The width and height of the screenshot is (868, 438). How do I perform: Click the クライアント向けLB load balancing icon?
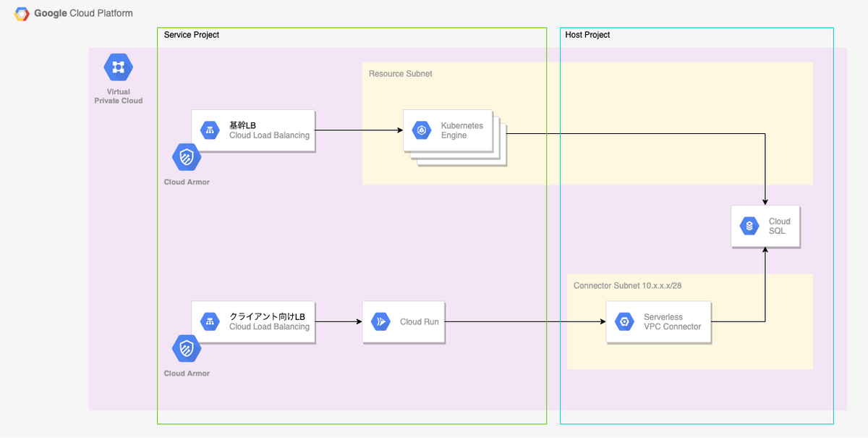click(210, 321)
